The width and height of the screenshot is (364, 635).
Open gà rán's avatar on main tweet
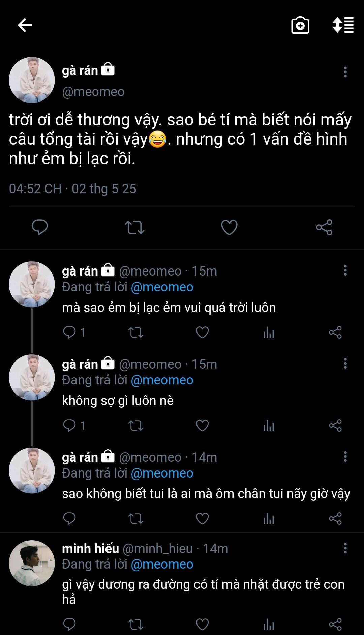coord(32,80)
